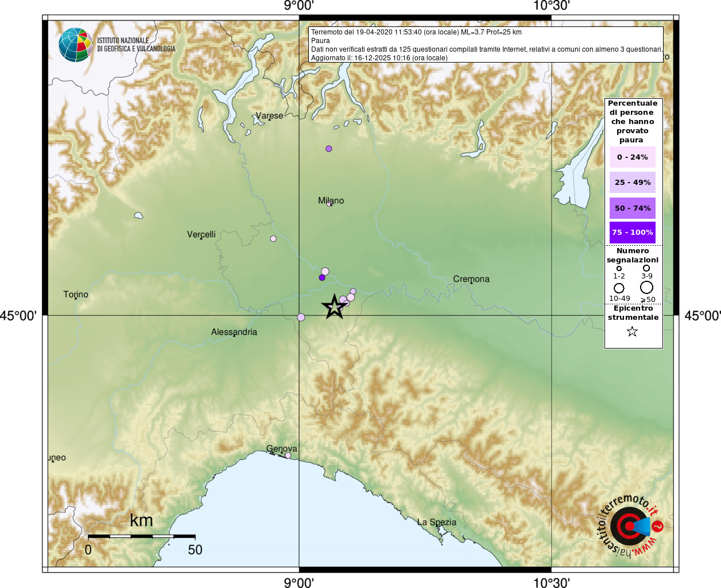Click the 'Terremoto del 19-04-2020' header line
721x588 pixels.
point(416,32)
